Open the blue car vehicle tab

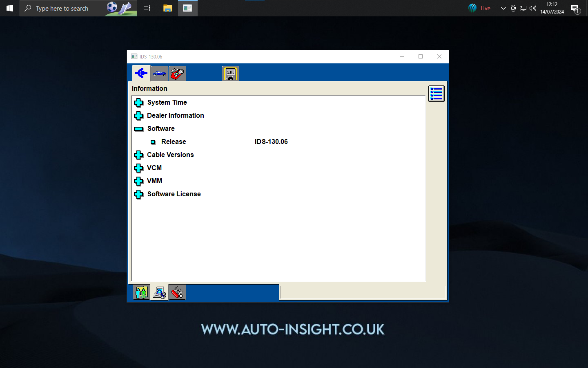pyautogui.click(x=159, y=74)
